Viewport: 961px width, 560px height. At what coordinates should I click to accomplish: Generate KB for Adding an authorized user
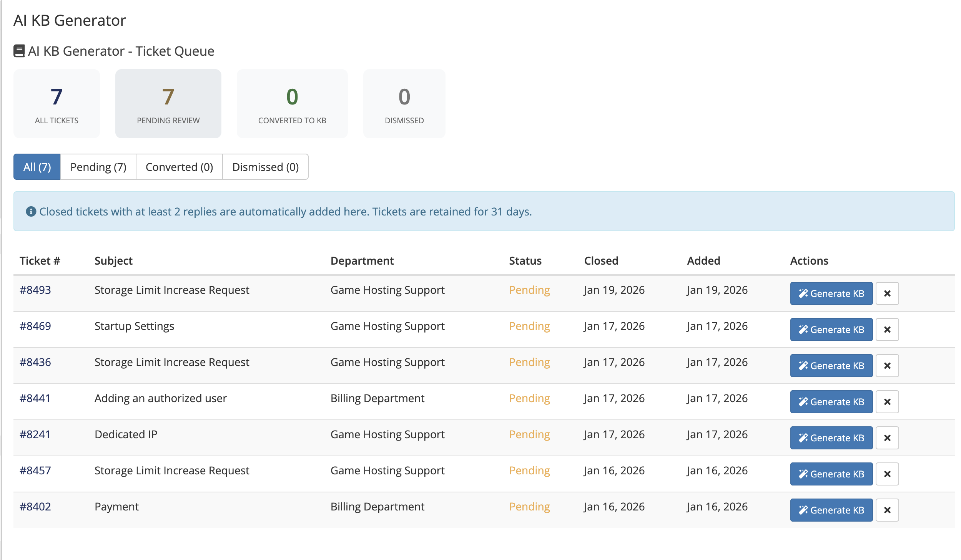point(831,402)
